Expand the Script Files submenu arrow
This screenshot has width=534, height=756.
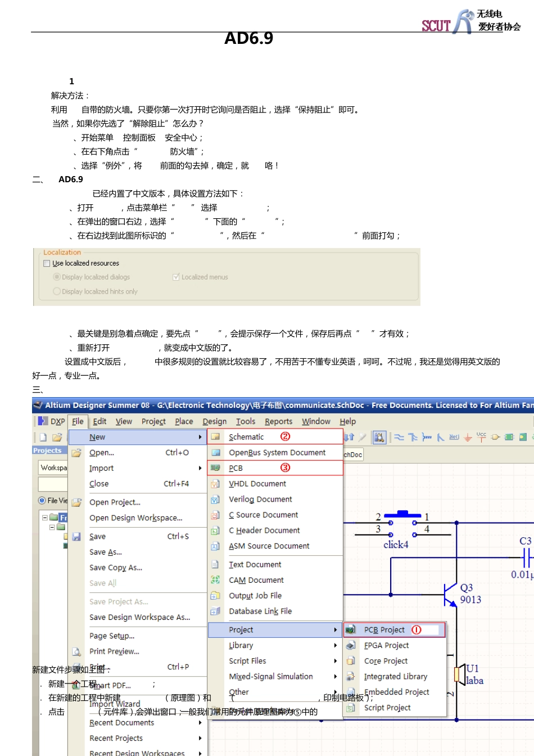(336, 661)
